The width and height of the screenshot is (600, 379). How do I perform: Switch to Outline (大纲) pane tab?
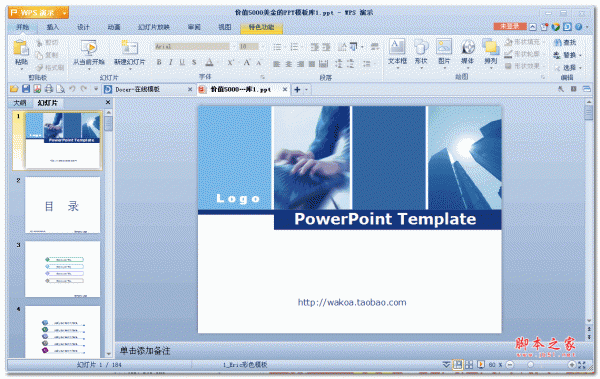[20, 103]
